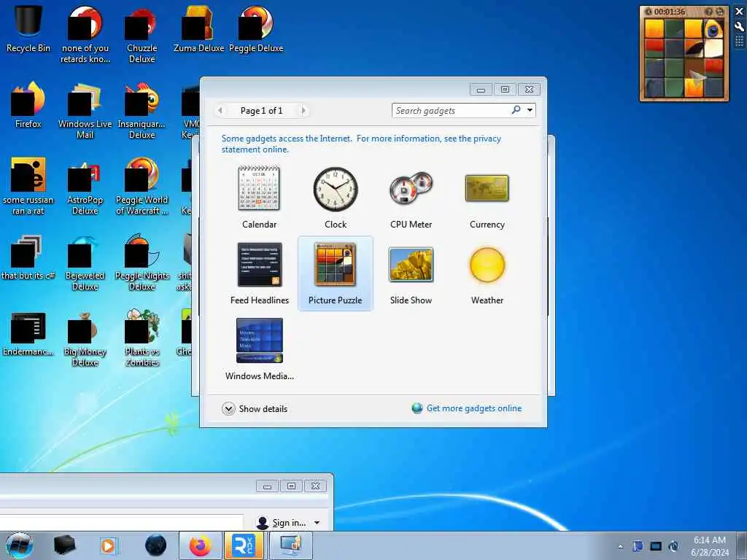This screenshot has width=747, height=560.
Task: Show hidden system tray icons
Action: coord(620,546)
